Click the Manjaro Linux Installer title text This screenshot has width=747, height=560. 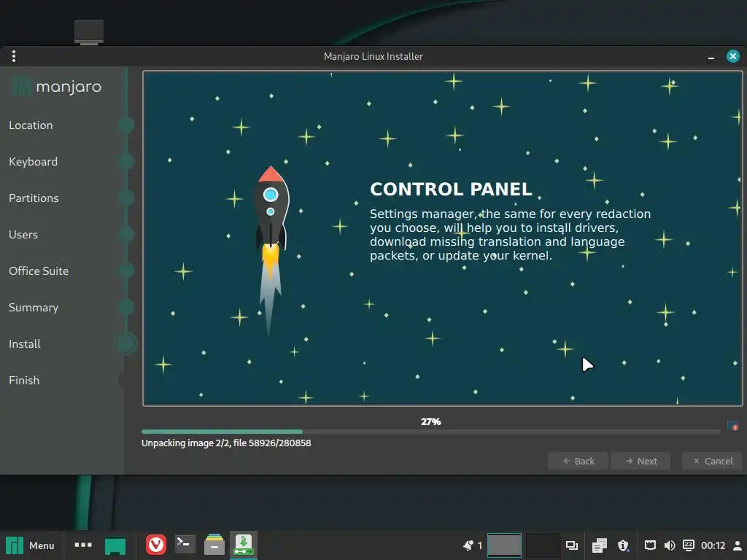pos(373,56)
